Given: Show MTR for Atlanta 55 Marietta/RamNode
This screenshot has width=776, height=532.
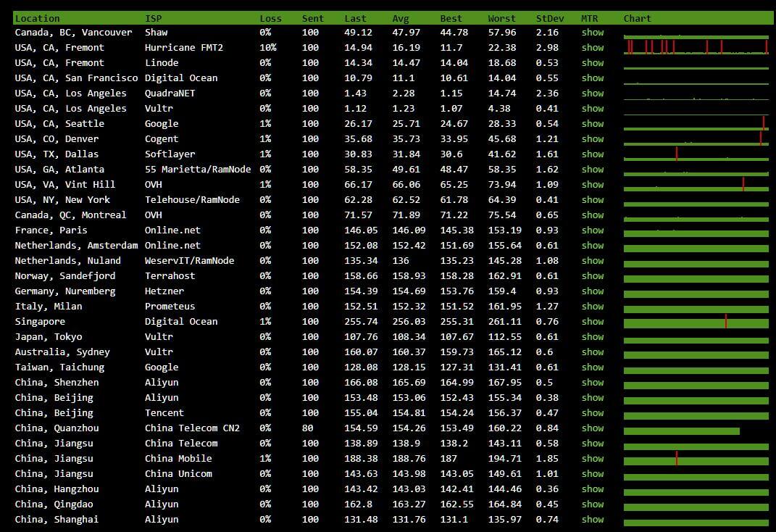Looking at the screenshot, I should [x=593, y=170].
